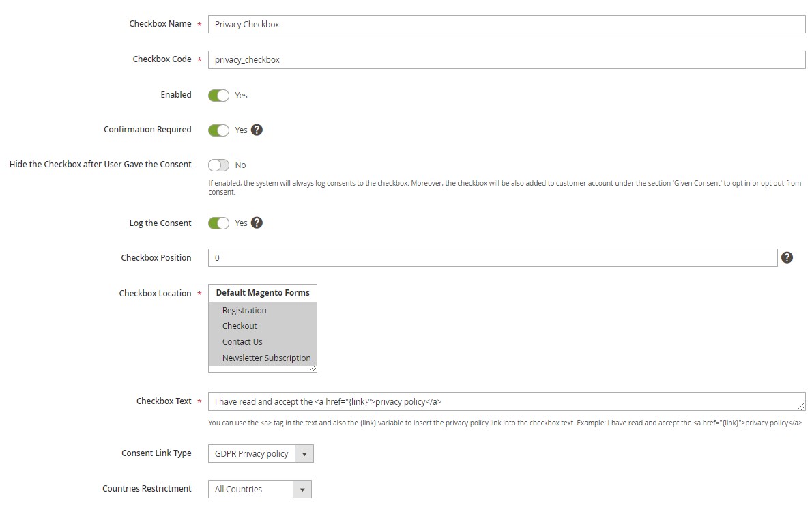
Task: Enable Hide the Checkbox after Consent toggle
Action: [218, 165]
